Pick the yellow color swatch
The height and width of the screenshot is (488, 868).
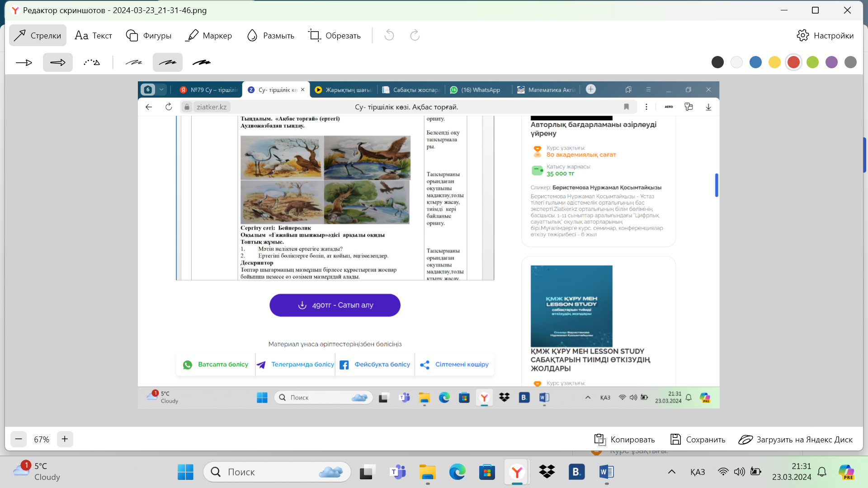774,62
